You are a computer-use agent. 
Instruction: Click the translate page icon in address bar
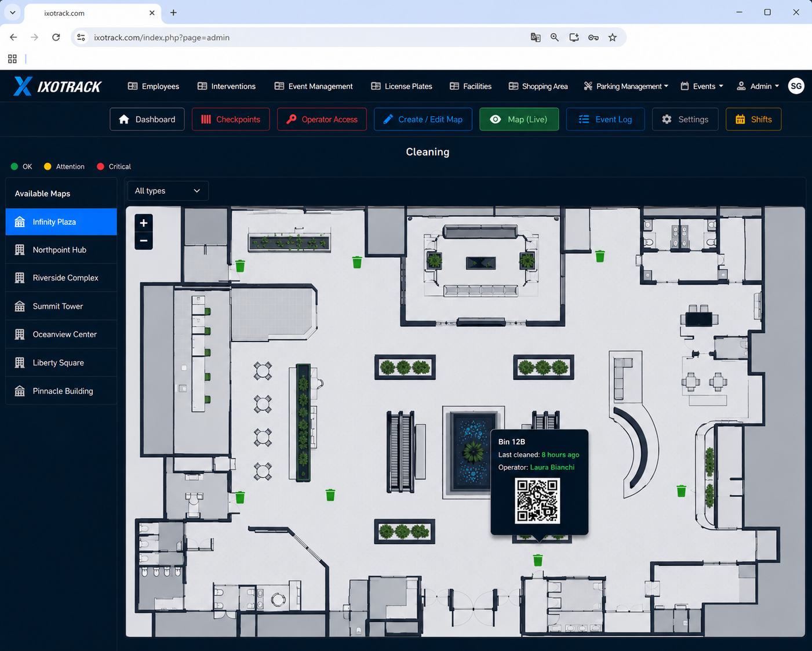coord(536,37)
